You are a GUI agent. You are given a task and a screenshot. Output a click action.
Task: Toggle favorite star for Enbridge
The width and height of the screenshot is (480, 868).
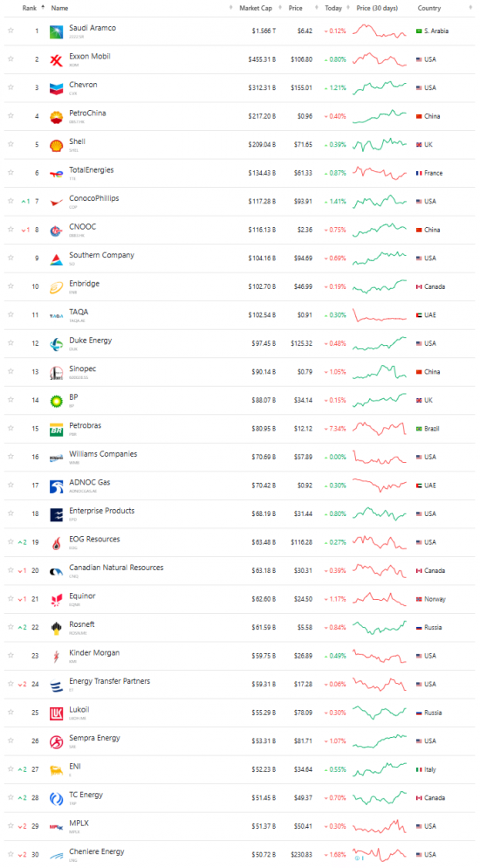coord(10,286)
